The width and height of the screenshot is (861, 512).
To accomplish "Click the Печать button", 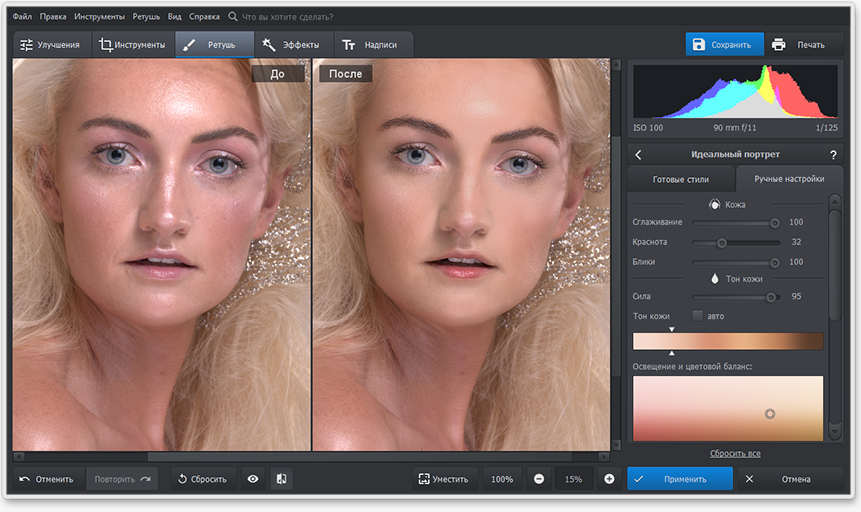I will coord(803,44).
